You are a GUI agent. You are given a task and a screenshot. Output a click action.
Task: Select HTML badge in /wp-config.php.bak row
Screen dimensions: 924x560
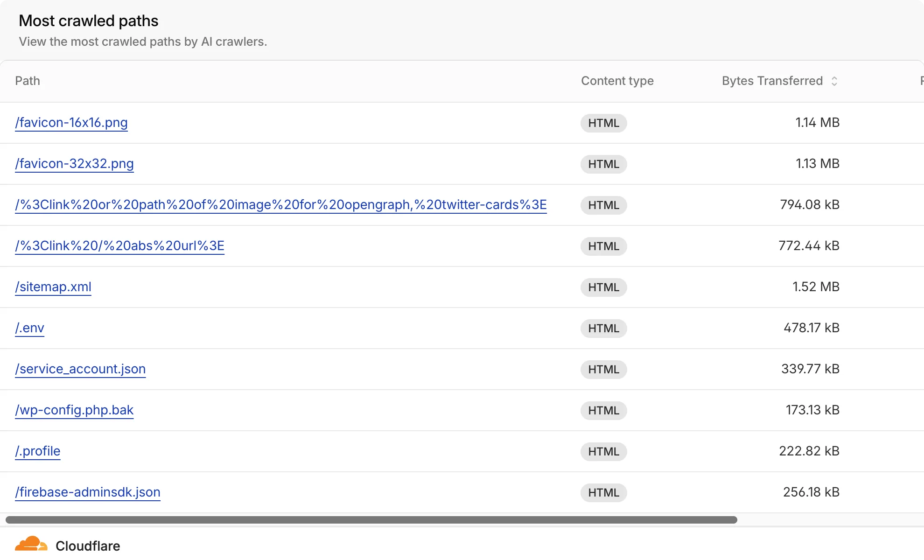[604, 411]
